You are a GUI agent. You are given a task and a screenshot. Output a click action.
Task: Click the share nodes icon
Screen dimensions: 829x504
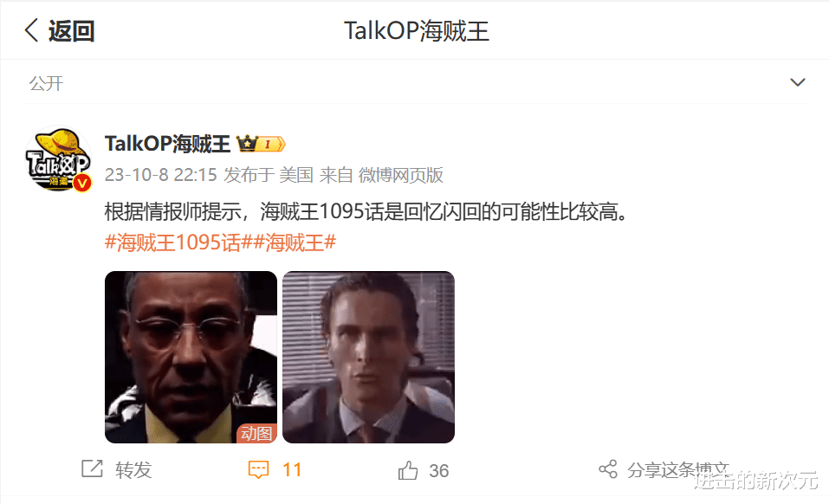(x=608, y=469)
